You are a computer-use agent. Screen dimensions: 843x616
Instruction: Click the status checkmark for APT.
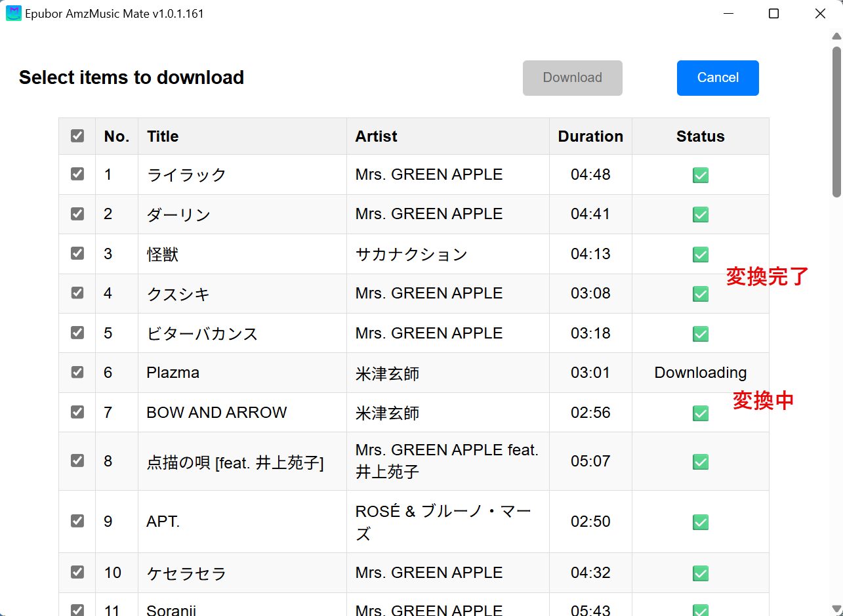pos(700,522)
